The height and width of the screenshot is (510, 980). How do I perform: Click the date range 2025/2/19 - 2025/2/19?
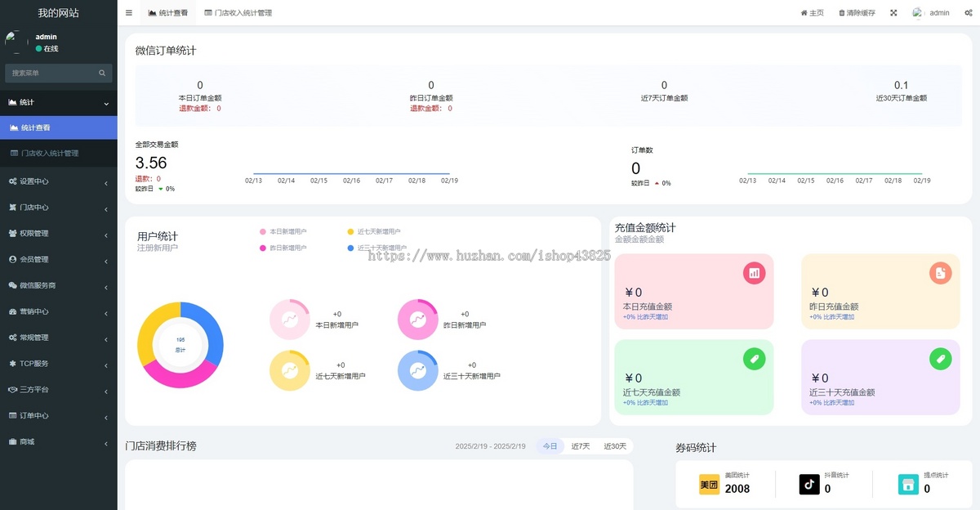click(491, 446)
